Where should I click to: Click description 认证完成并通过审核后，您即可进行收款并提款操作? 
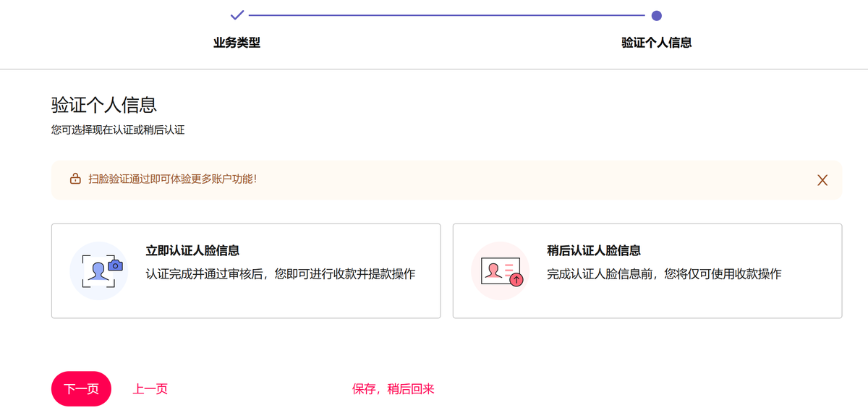click(x=281, y=274)
